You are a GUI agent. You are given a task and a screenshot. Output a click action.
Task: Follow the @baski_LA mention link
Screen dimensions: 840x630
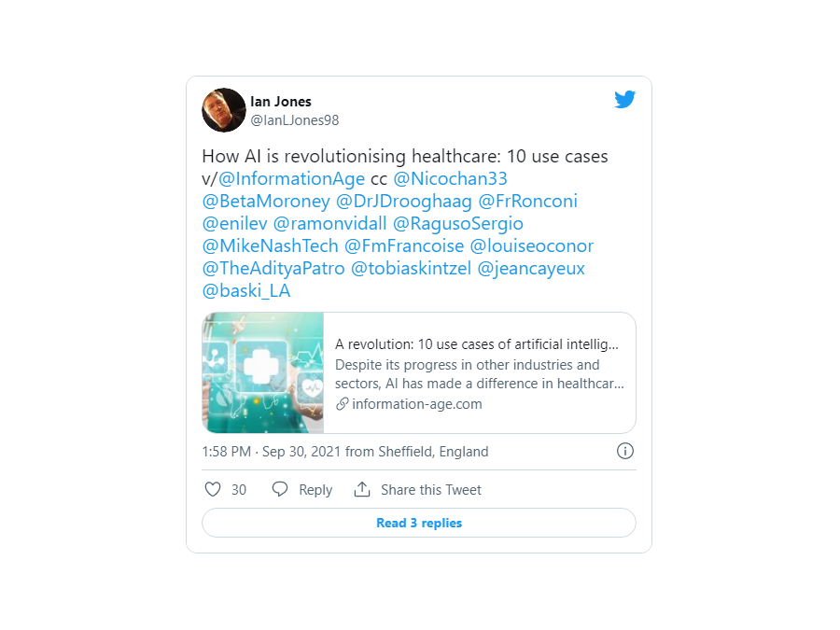246,291
